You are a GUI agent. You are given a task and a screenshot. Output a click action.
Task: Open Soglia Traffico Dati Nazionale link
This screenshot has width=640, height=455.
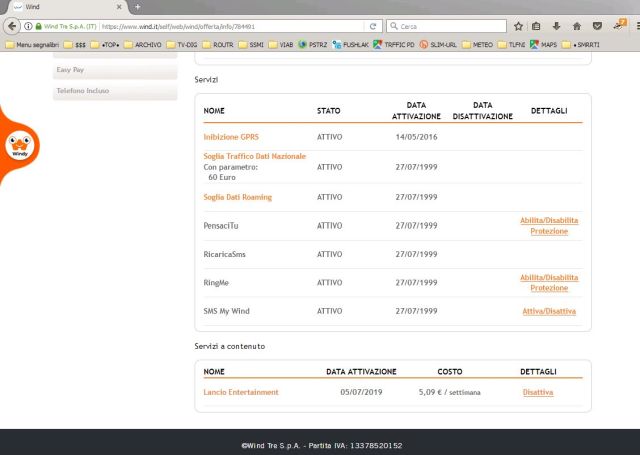[x=255, y=156]
